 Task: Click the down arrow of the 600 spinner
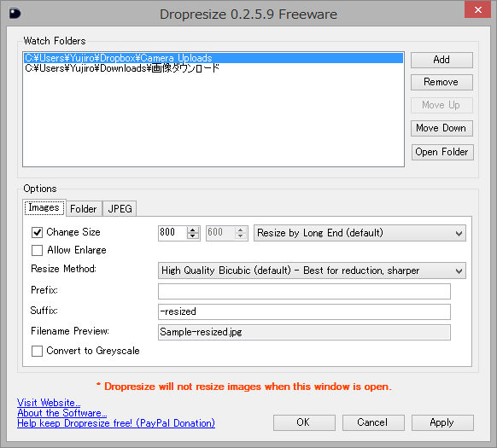click(241, 236)
